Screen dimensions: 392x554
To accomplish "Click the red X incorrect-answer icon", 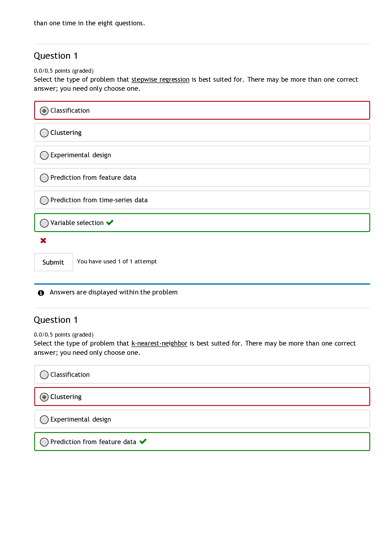I will pos(43,241).
